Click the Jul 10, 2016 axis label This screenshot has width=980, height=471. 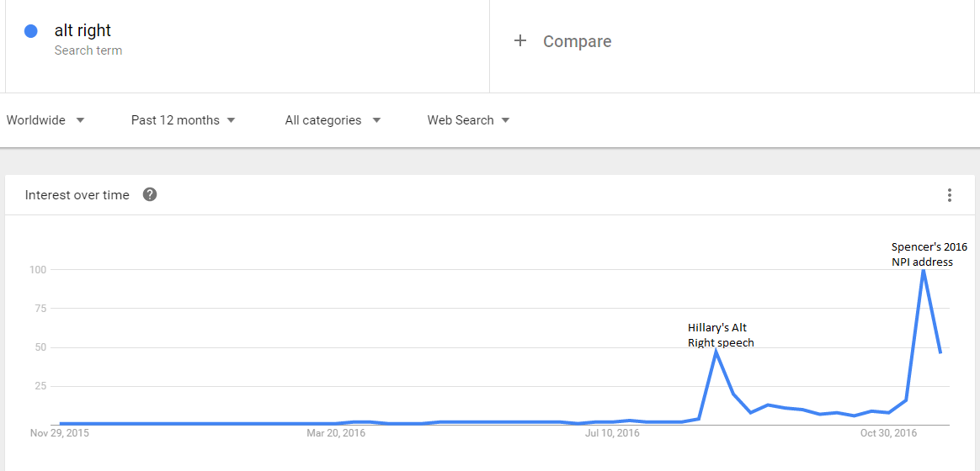[613, 433]
